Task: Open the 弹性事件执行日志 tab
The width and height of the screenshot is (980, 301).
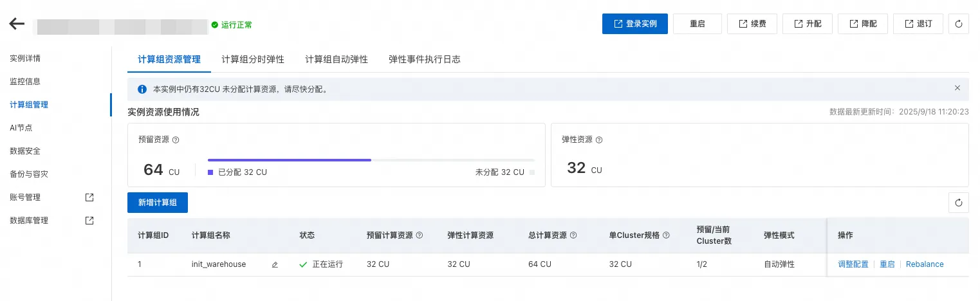Action: [424, 59]
